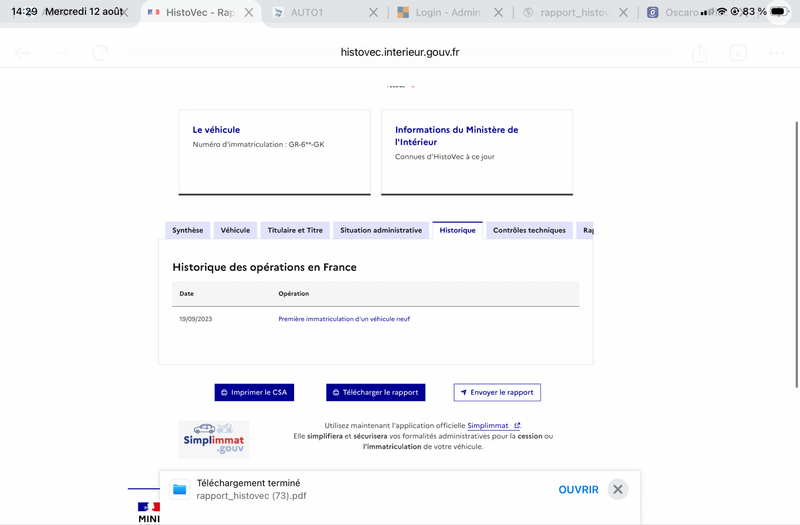Select the Titulaire et Titre tab

click(295, 230)
